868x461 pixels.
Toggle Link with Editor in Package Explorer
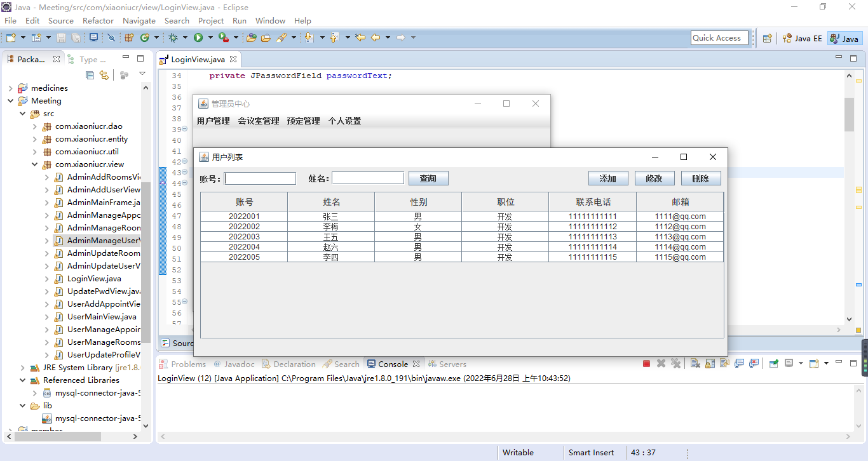pyautogui.click(x=104, y=75)
